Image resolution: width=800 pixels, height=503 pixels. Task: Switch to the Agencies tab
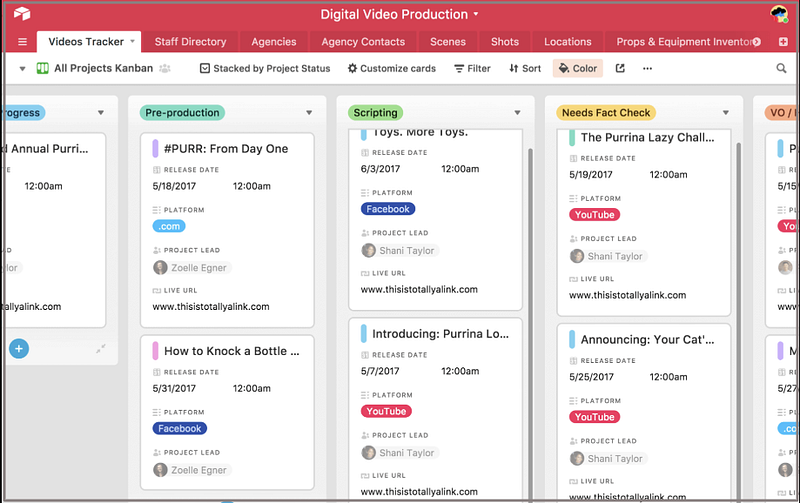[273, 42]
